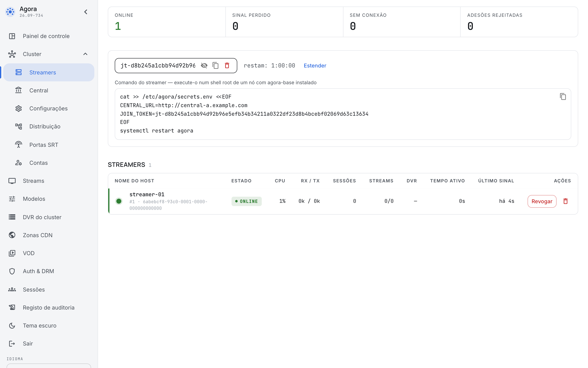Click the SEM CONEXÃO count card
This screenshot has width=588, height=368.
[x=402, y=22]
